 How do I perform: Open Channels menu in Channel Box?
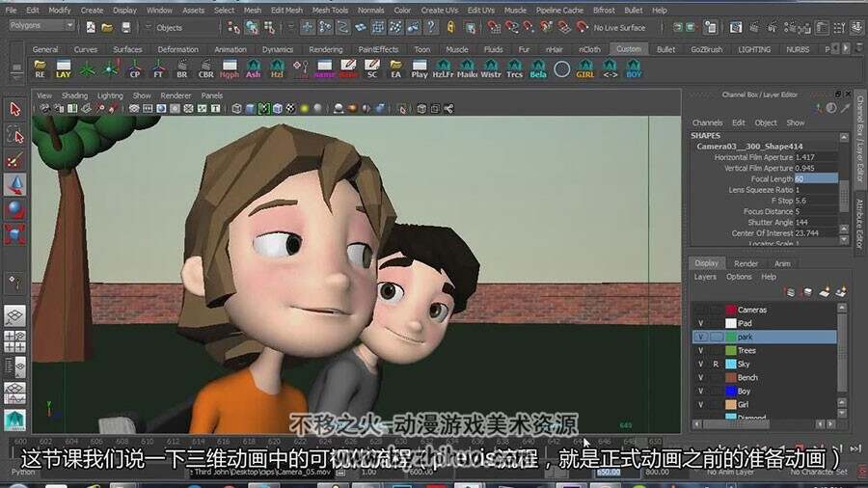[708, 122]
